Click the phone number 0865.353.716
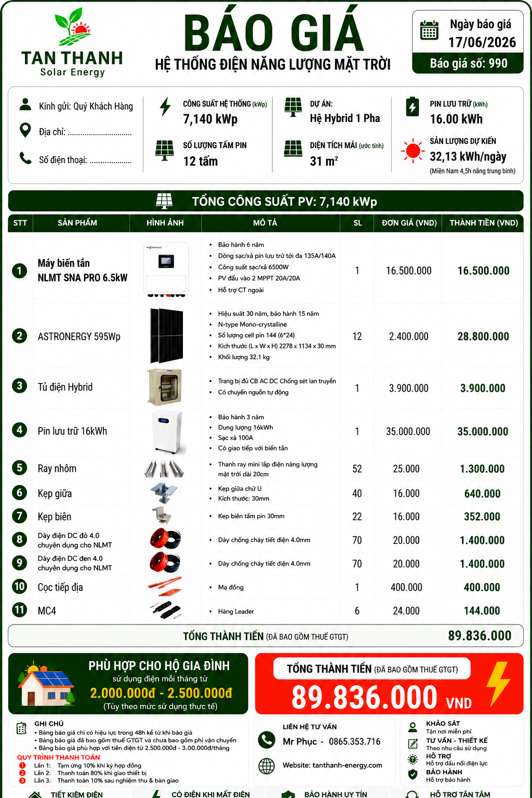 (x=354, y=741)
